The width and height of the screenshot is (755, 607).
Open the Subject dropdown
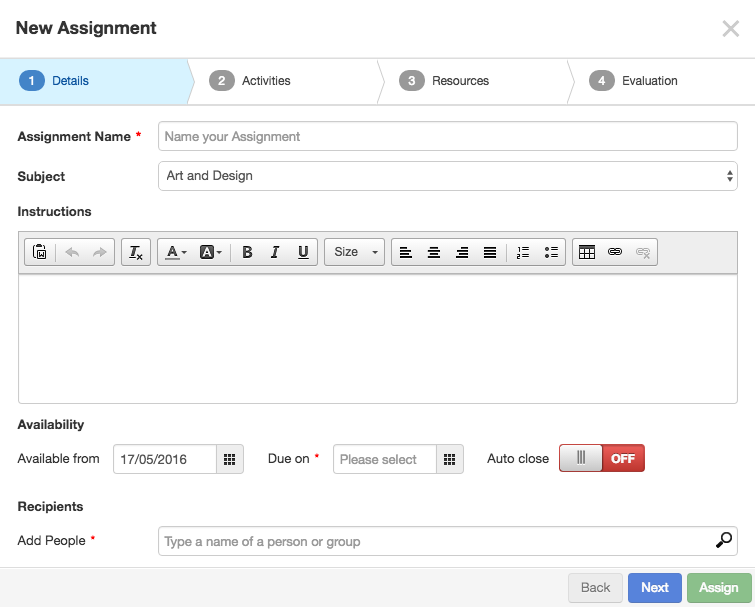[448, 176]
